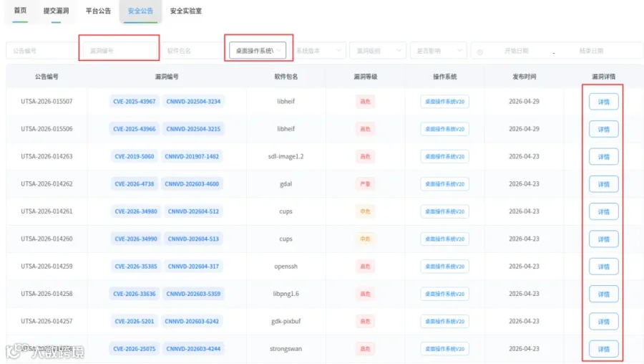
Task: Open CVE-2026-33636 link
Action: [x=135, y=294]
